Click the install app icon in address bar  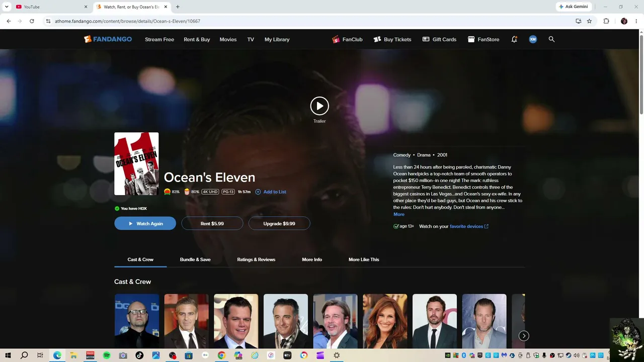tap(578, 21)
